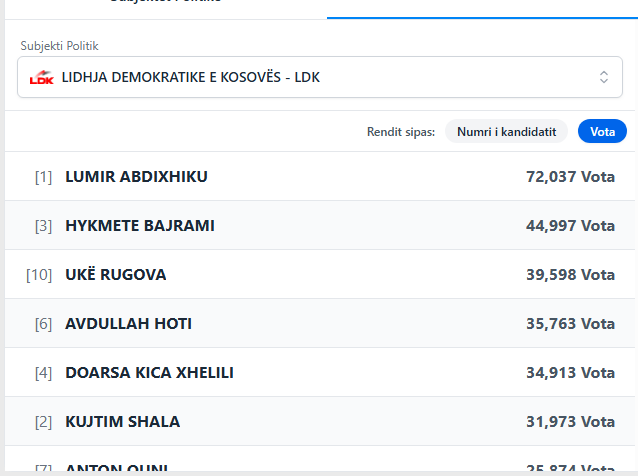The width and height of the screenshot is (638, 476).
Task: Sort by Numri i kandidatit
Action: tap(506, 131)
